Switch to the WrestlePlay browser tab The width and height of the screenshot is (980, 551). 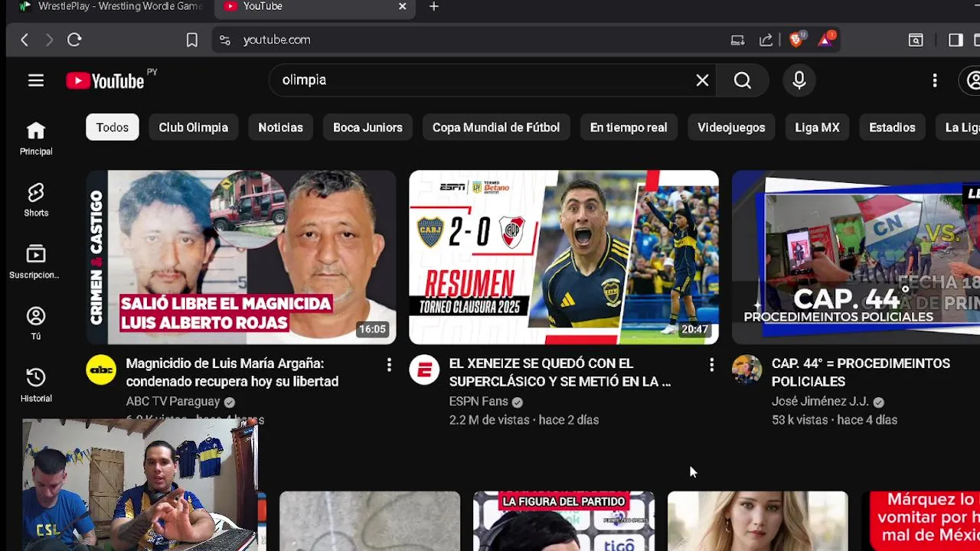(x=110, y=6)
